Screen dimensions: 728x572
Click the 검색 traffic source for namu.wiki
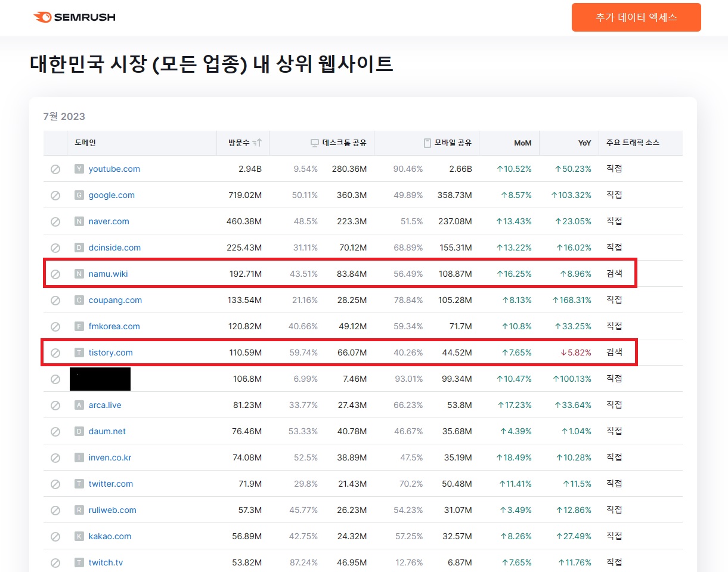pyautogui.click(x=614, y=274)
